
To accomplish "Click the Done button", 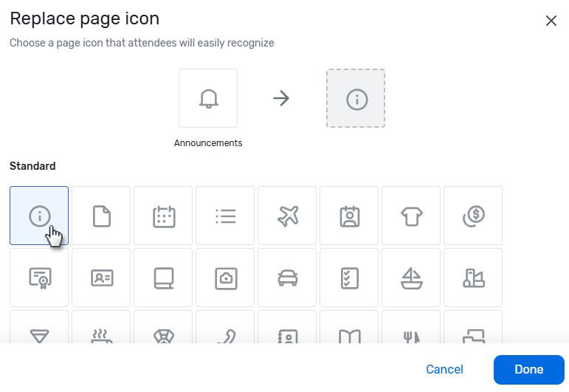I will (528, 369).
